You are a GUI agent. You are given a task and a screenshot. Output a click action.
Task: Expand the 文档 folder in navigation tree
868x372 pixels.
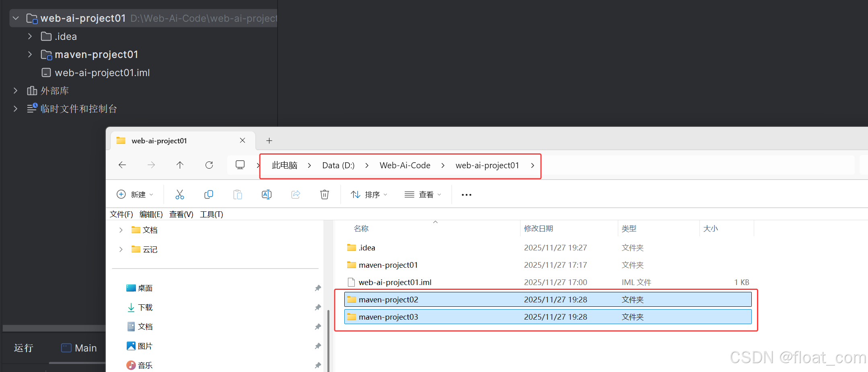[x=121, y=230]
